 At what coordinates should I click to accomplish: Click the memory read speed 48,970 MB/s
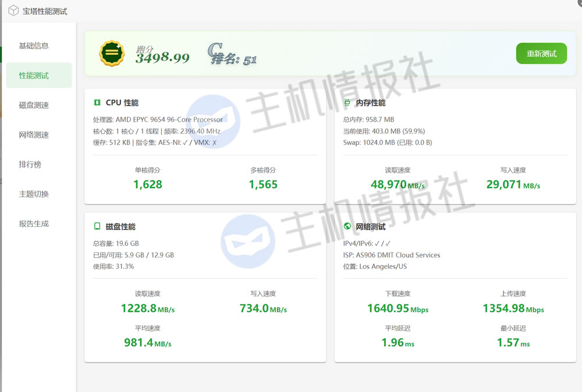click(398, 184)
